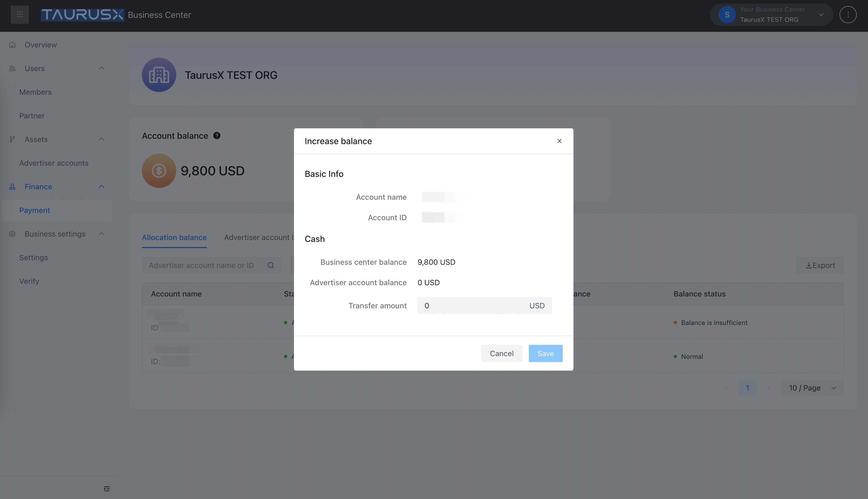Click Save in the dialog
The image size is (868, 499).
pos(545,353)
